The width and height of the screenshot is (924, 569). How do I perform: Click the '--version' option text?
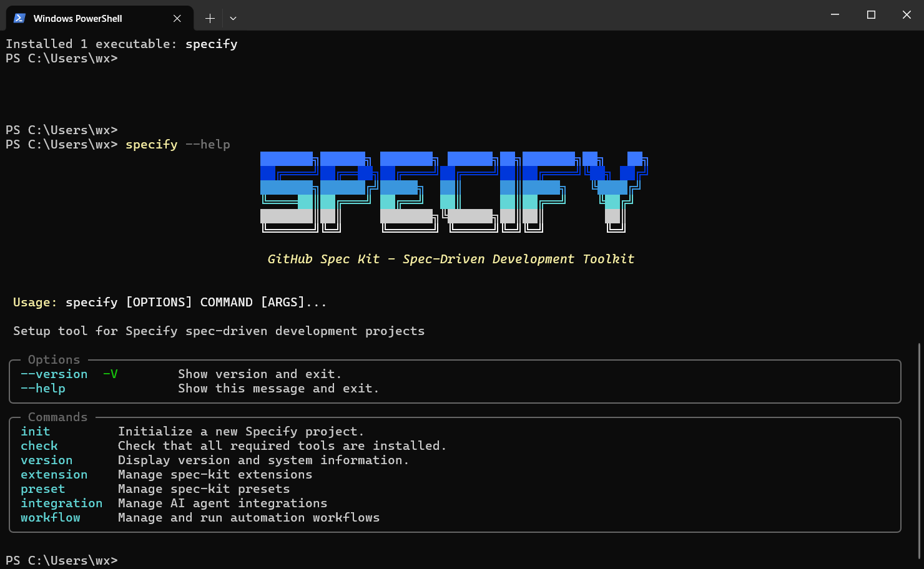pyautogui.click(x=54, y=374)
